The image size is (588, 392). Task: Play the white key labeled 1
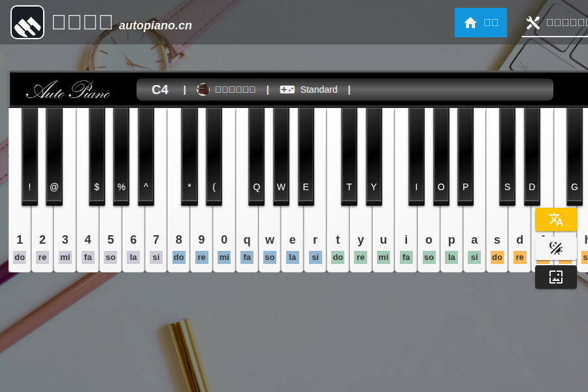tap(20, 240)
